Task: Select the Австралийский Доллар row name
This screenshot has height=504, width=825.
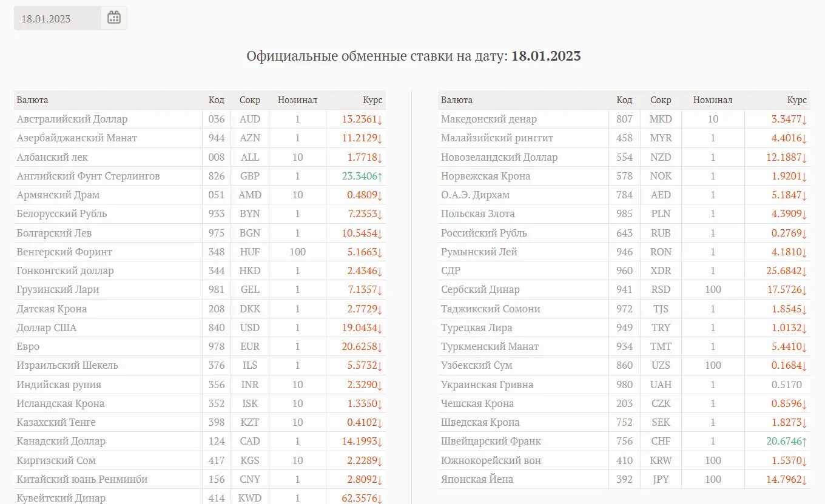Action: [72, 119]
